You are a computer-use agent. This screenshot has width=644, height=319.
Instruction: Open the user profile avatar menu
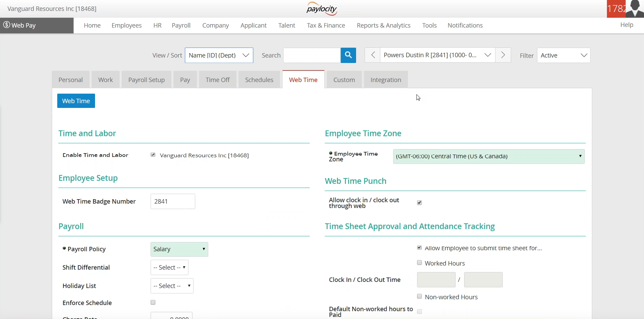click(x=634, y=9)
